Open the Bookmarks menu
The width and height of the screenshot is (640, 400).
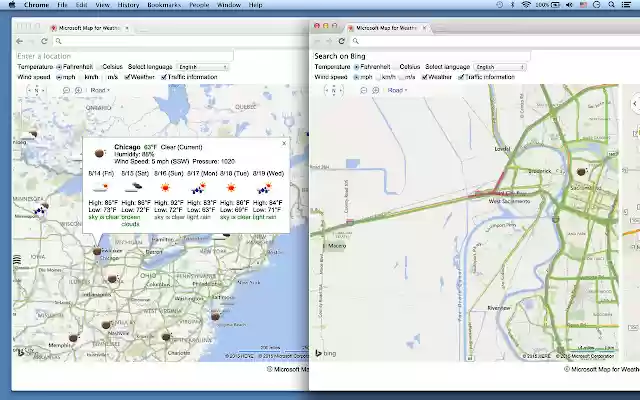pyautogui.click(x=164, y=5)
